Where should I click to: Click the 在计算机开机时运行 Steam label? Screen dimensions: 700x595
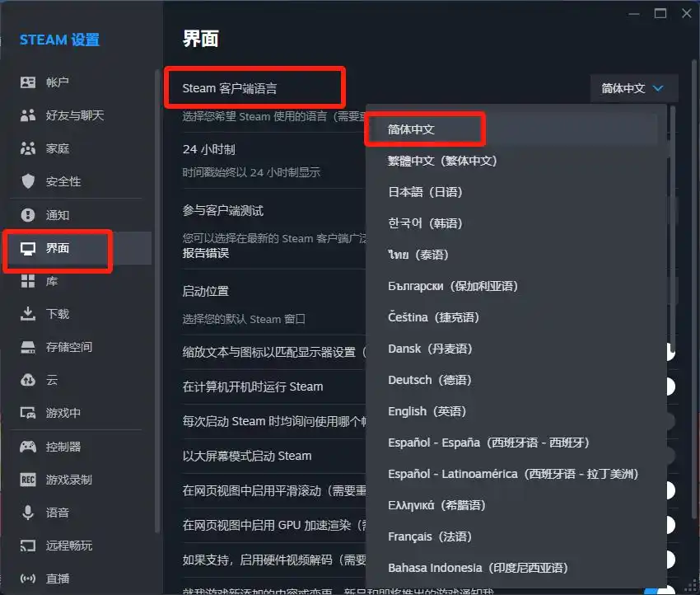coord(253,387)
